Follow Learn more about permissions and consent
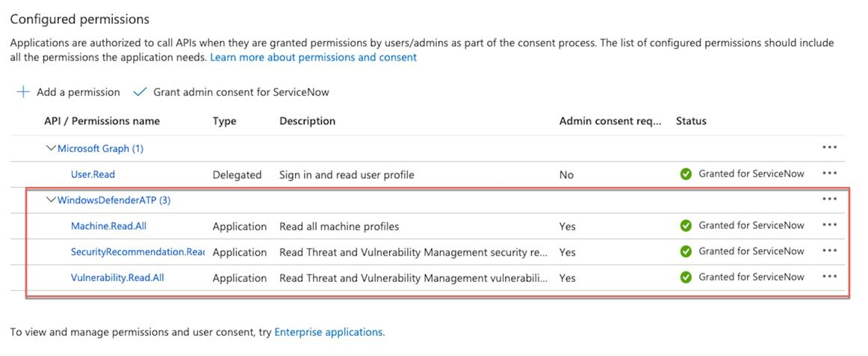Viewport: 868px width, 356px height. (x=313, y=57)
